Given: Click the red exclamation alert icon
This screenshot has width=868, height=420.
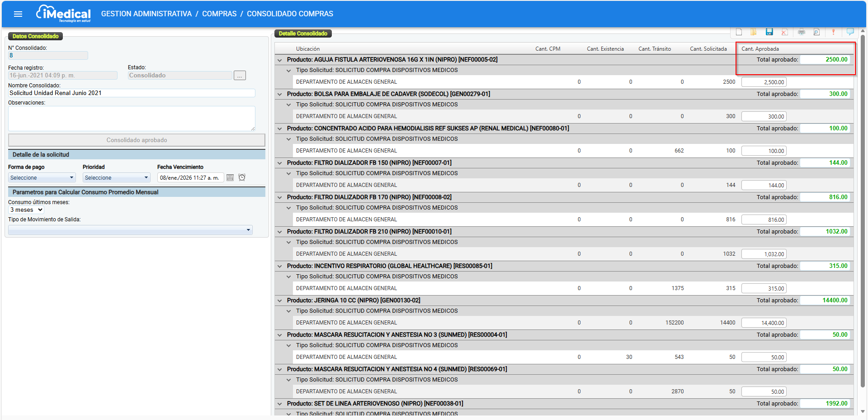Looking at the screenshot, I should coord(833,32).
